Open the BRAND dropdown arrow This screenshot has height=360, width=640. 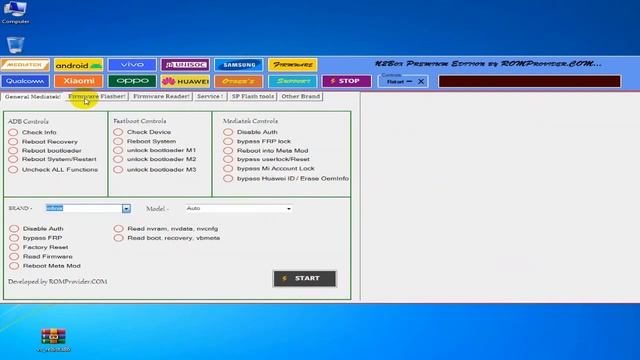(126, 209)
